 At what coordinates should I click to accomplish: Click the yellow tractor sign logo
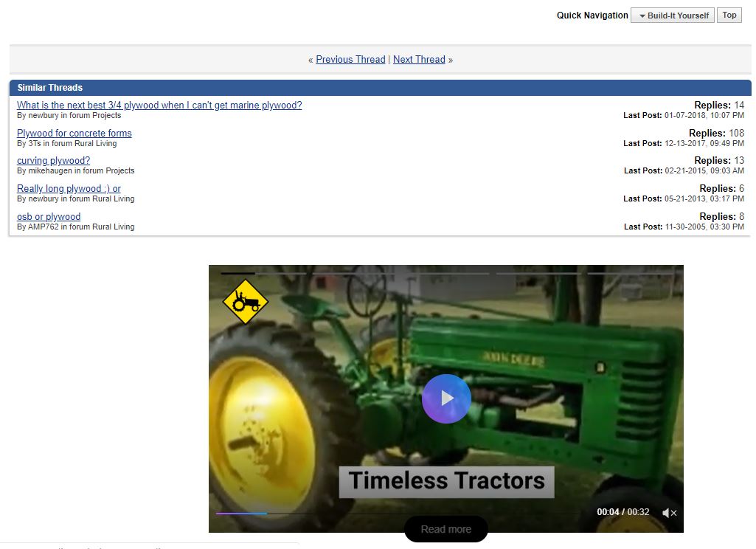pyautogui.click(x=245, y=301)
